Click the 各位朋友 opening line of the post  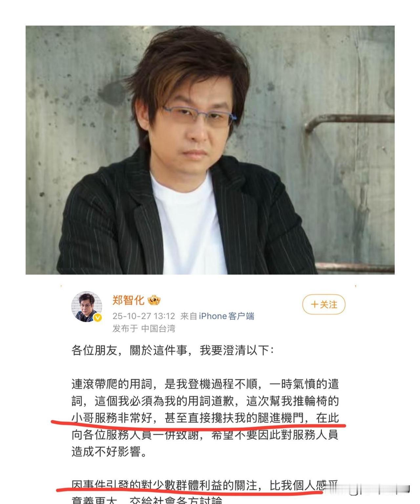point(172,350)
